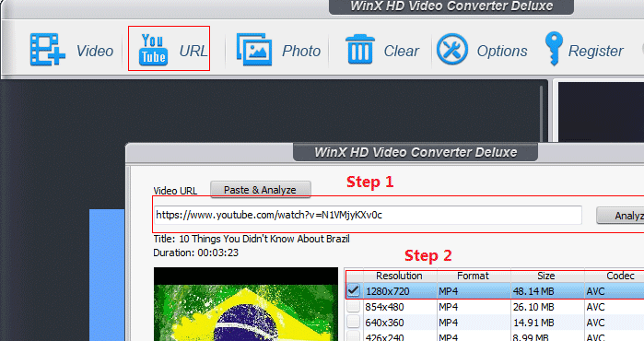This screenshot has height=341, width=644.
Task: Check the 426x240 resolution checkbox
Action: point(353,337)
